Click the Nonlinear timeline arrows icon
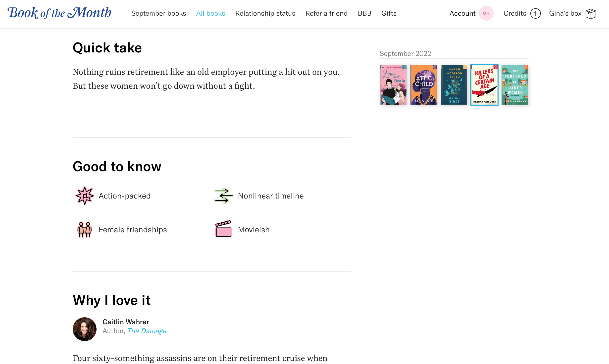 tap(223, 196)
